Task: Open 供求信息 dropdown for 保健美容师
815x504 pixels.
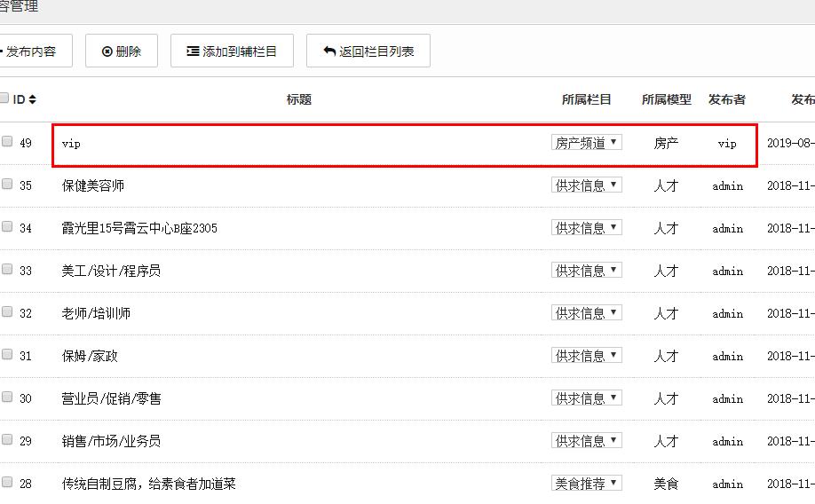Action: 586,185
